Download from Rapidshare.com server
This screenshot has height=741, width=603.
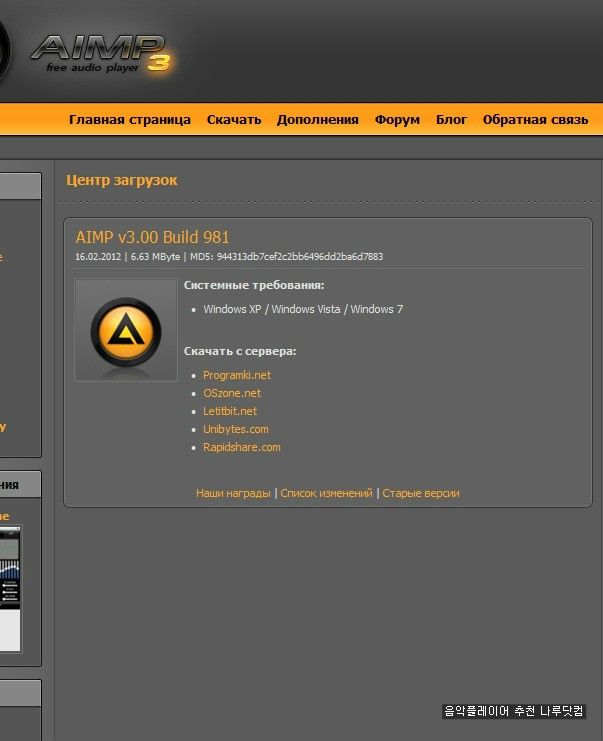pos(241,447)
